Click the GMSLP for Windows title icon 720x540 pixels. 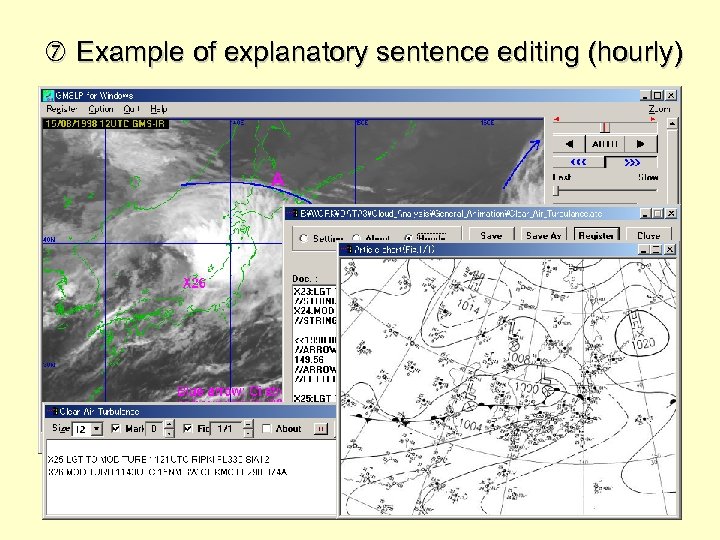point(48,96)
